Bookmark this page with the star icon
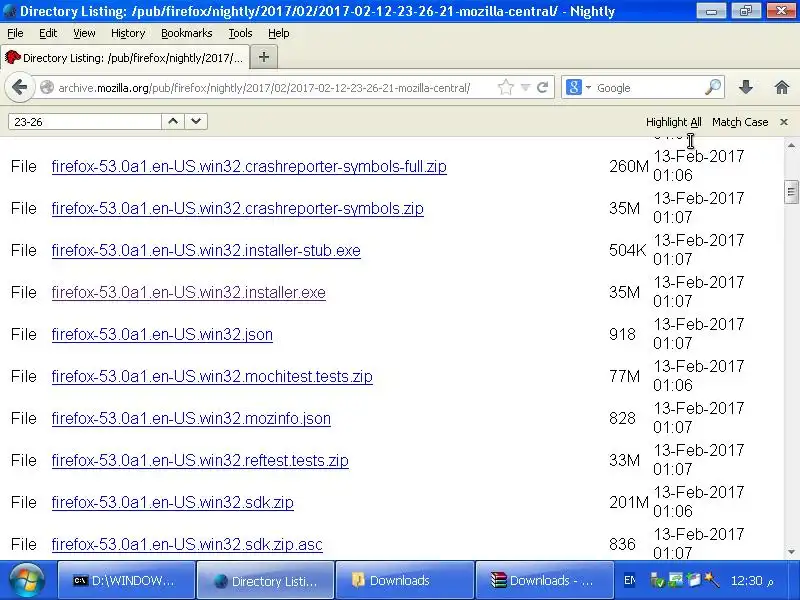The width and height of the screenshot is (800, 600). [x=506, y=87]
